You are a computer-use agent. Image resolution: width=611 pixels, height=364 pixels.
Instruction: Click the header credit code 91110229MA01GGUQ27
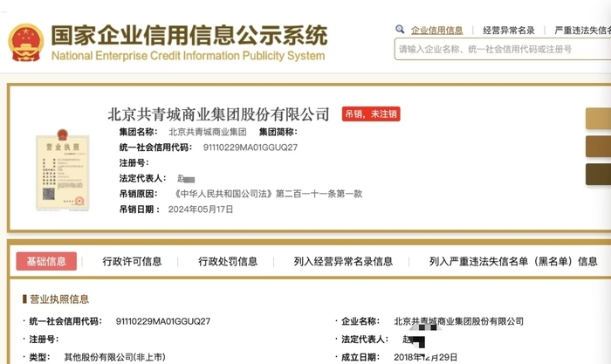click(x=251, y=148)
